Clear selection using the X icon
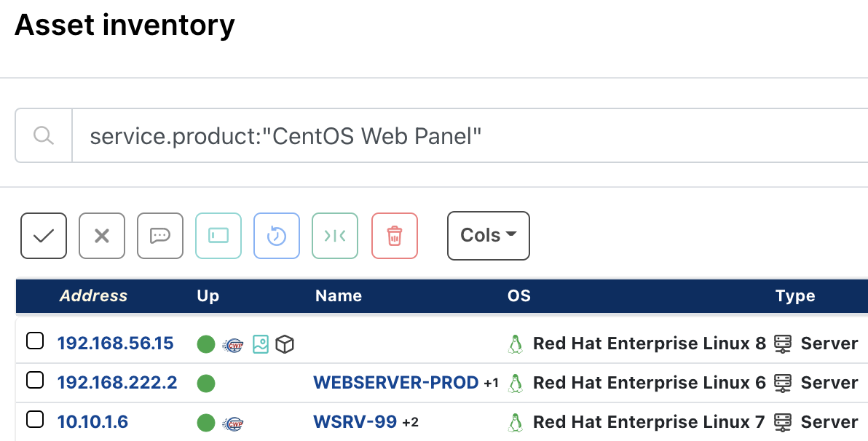The height and width of the screenshot is (441, 868). pos(102,235)
